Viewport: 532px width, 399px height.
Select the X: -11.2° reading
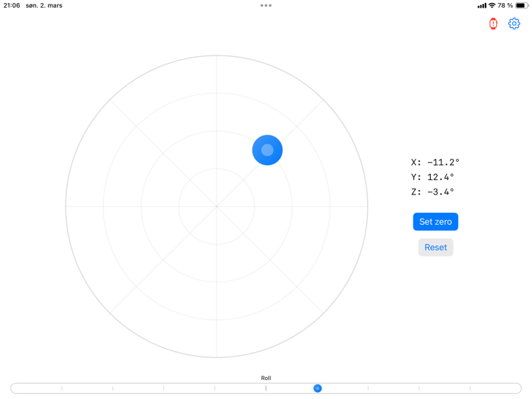pos(435,162)
